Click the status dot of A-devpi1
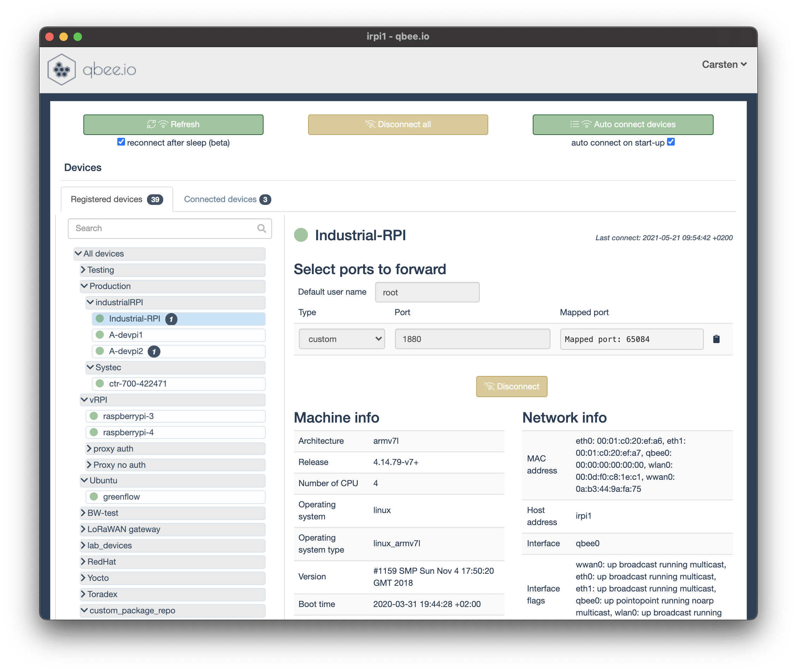The width and height of the screenshot is (797, 672). tap(100, 335)
